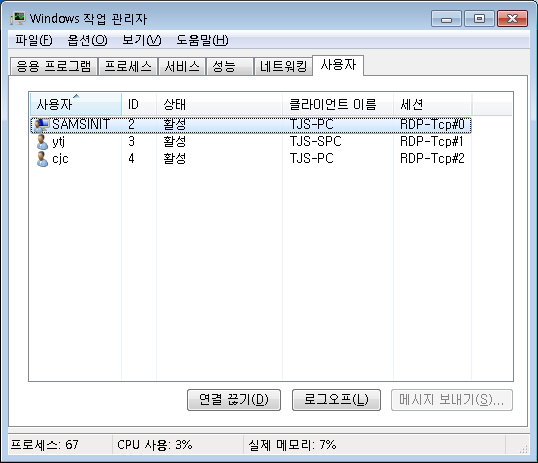The width and height of the screenshot is (538, 463).
Task: Select the cjc user name
Action: pyautogui.click(x=60, y=159)
